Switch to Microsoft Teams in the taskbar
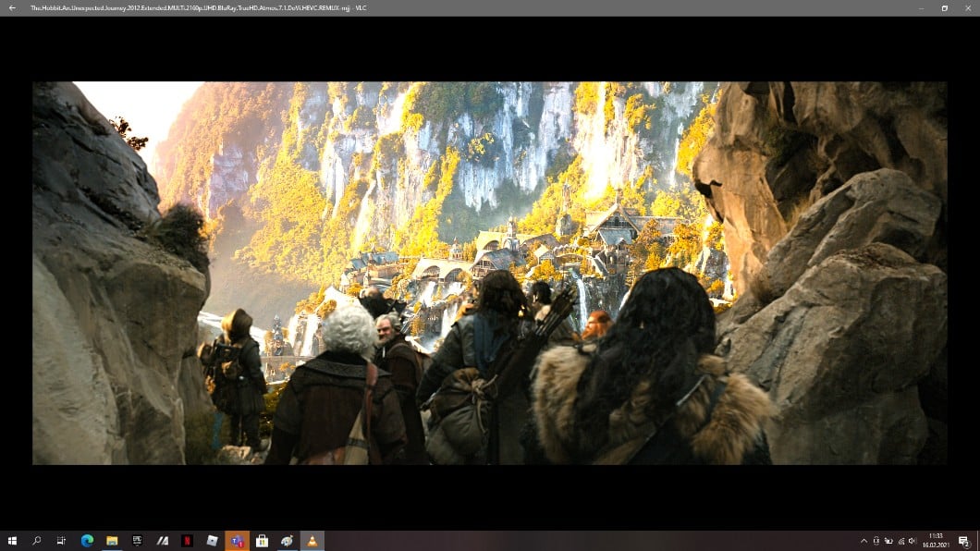Viewport: 980px width, 551px height. coord(237,541)
